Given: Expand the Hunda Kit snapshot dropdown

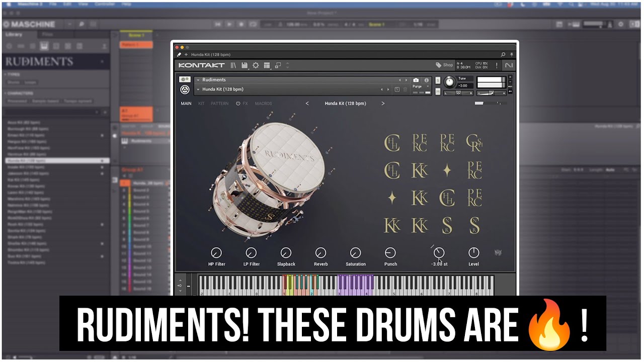Looking at the screenshot, I should [198, 89].
